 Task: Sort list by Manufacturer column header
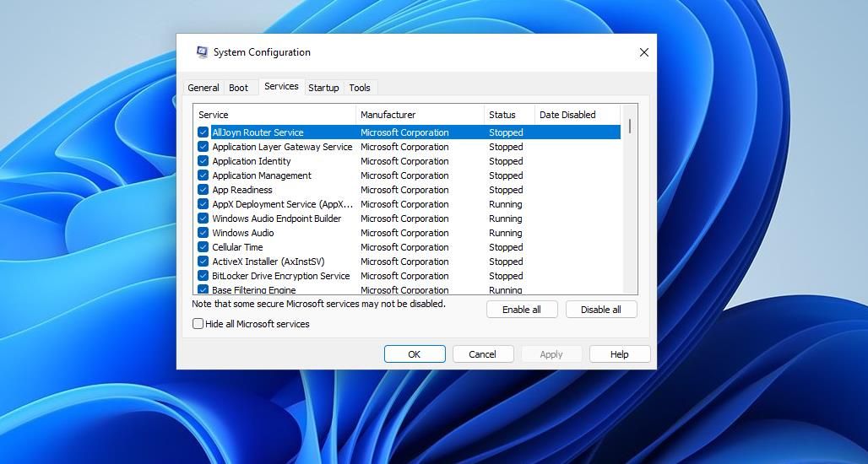(420, 115)
